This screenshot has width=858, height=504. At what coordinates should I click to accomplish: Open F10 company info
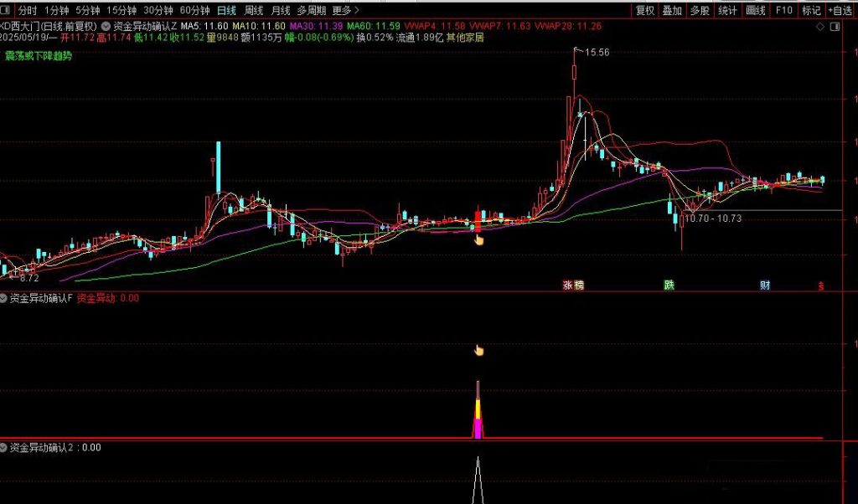783,11
